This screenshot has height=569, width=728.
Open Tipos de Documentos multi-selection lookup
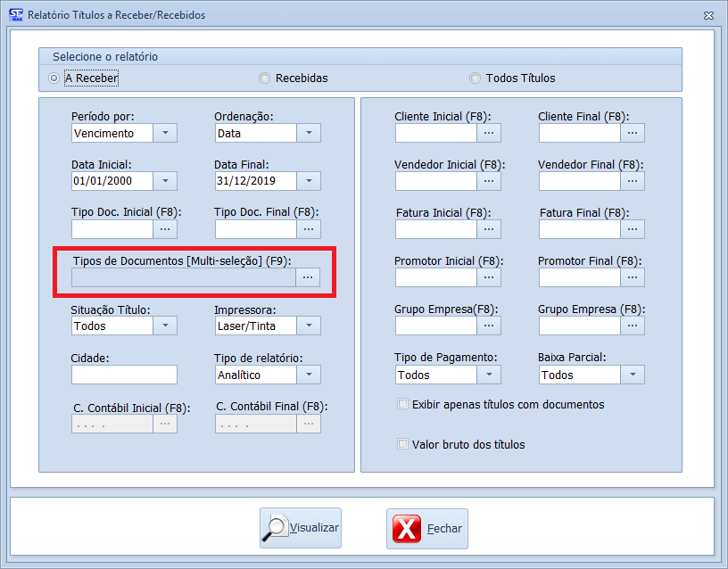308,277
